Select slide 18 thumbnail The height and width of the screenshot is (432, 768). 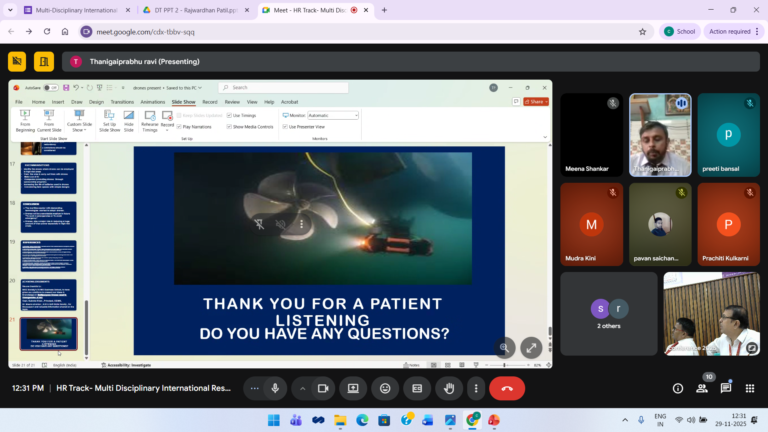pos(48,216)
